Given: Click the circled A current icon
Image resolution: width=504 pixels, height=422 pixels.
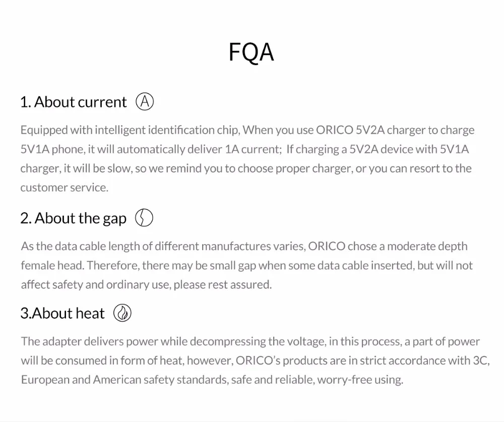Looking at the screenshot, I should point(145,102).
